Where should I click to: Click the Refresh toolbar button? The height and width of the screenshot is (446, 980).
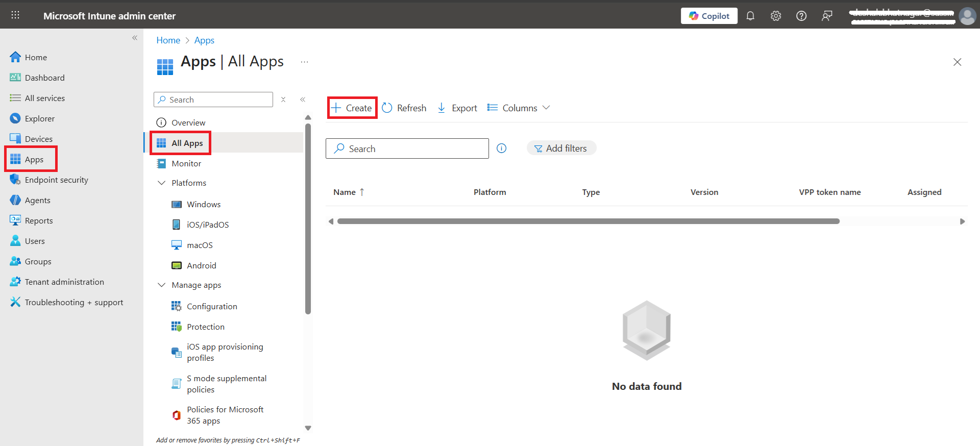(x=404, y=108)
